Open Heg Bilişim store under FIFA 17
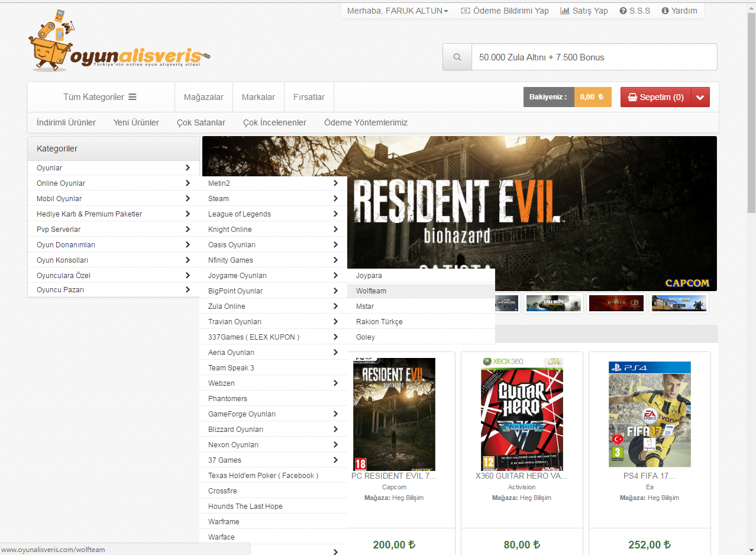 coord(663,498)
